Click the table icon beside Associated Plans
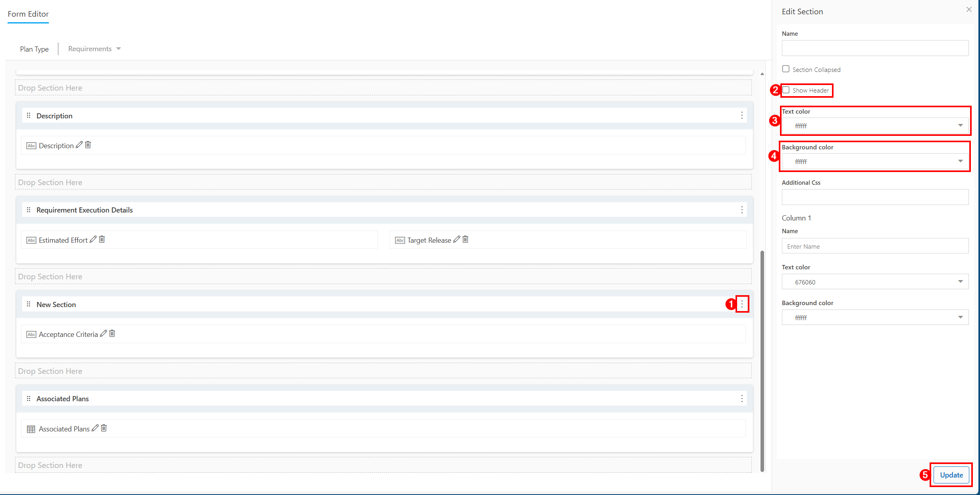 click(31, 429)
